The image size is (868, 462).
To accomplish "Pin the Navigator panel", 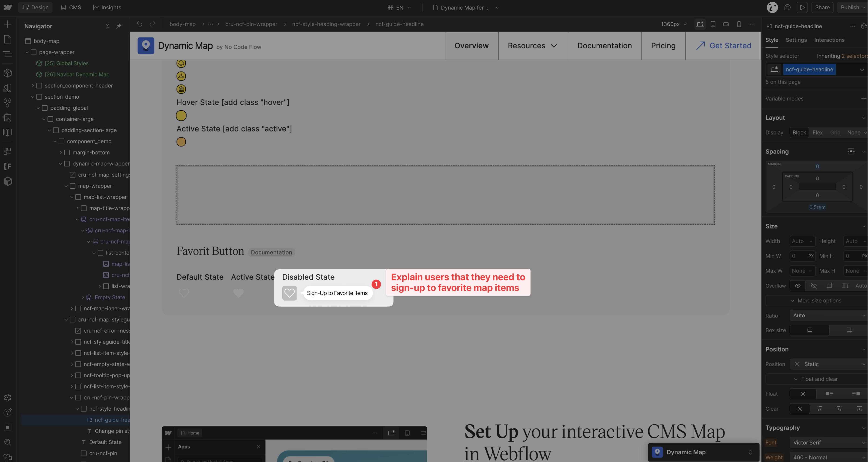I will 119,26.
